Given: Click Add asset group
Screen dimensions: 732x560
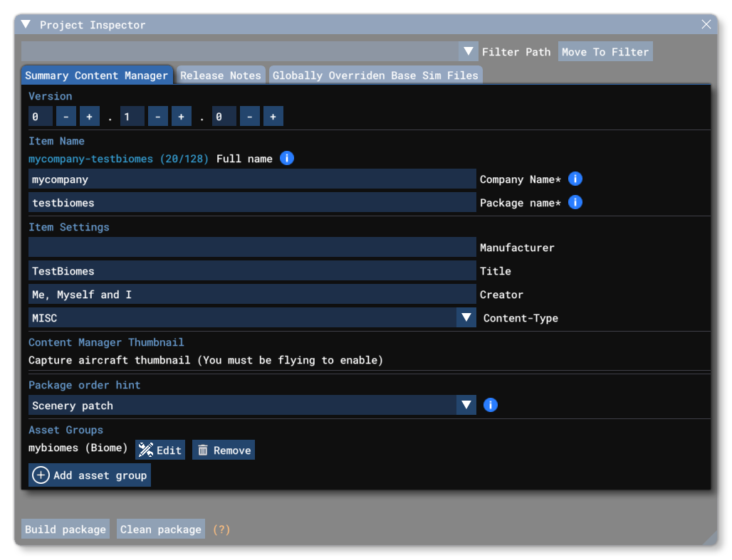Looking at the screenshot, I should pyautogui.click(x=89, y=475).
